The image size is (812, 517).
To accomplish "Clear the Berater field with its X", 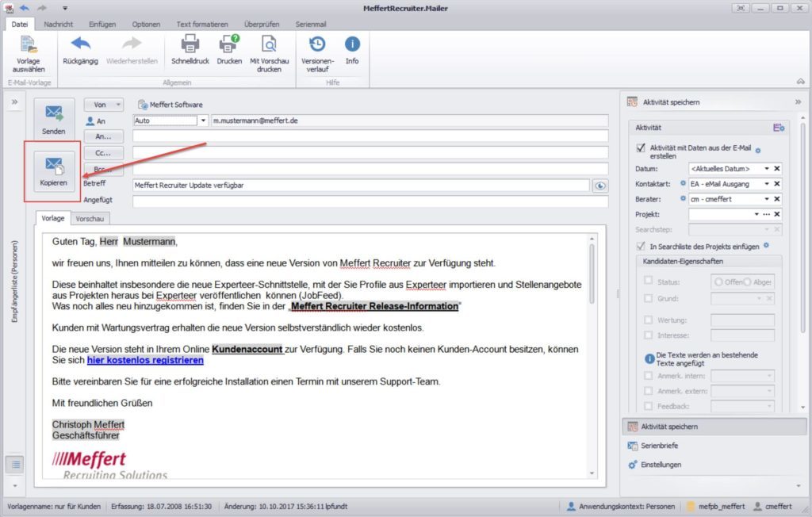I will (777, 199).
